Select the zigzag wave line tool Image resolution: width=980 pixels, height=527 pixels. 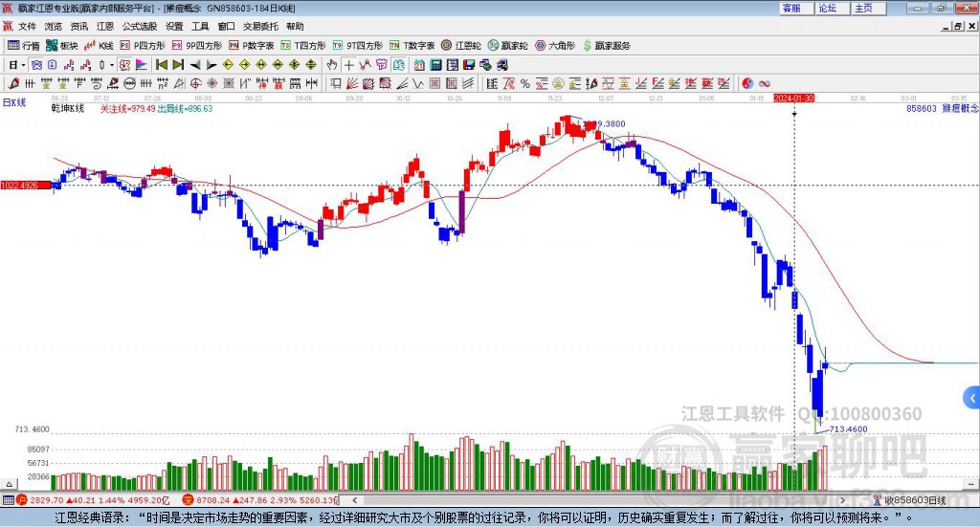[417, 83]
